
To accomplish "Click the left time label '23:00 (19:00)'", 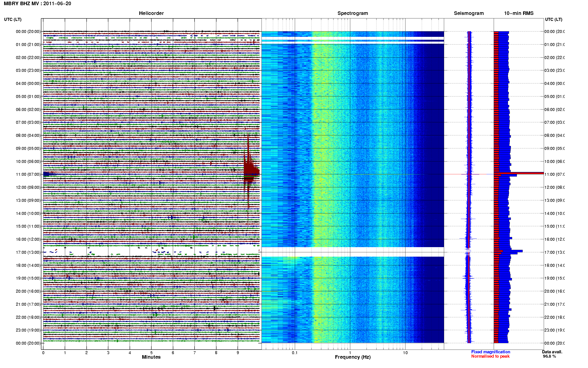I will click(28, 330).
